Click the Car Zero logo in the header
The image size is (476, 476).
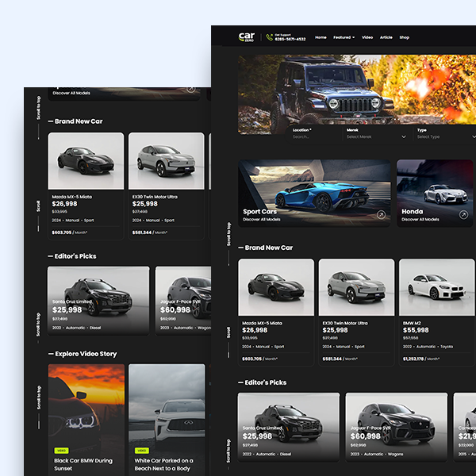[247, 37]
